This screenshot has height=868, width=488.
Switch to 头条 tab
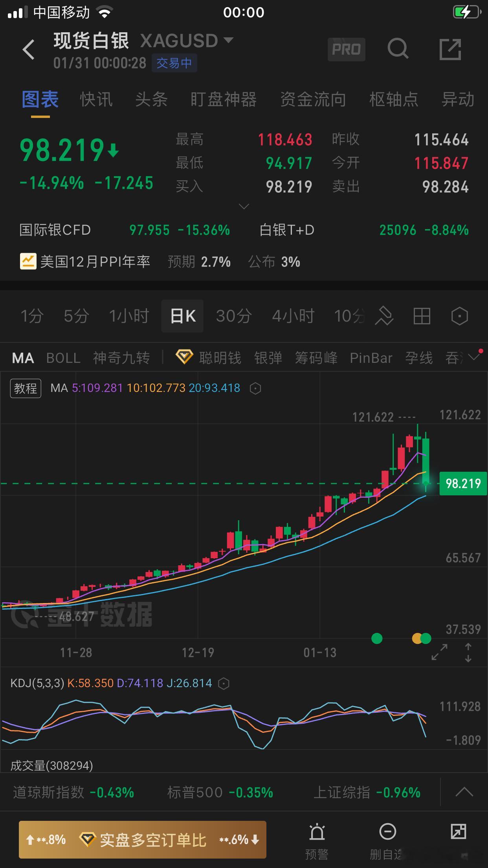pos(151,99)
